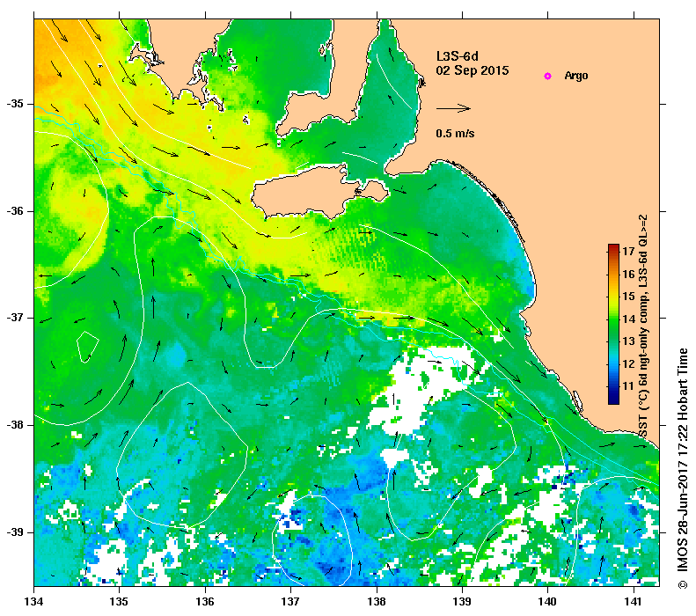The width and height of the screenshot is (696, 616).
Task: Click the 16 value on the color scale
Action: click(x=628, y=274)
